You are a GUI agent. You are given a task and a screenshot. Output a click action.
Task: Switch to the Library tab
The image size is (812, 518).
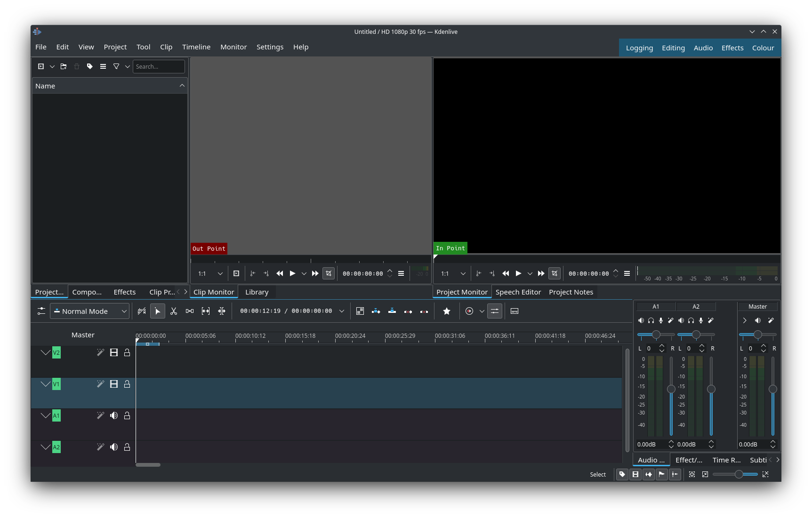click(x=257, y=292)
